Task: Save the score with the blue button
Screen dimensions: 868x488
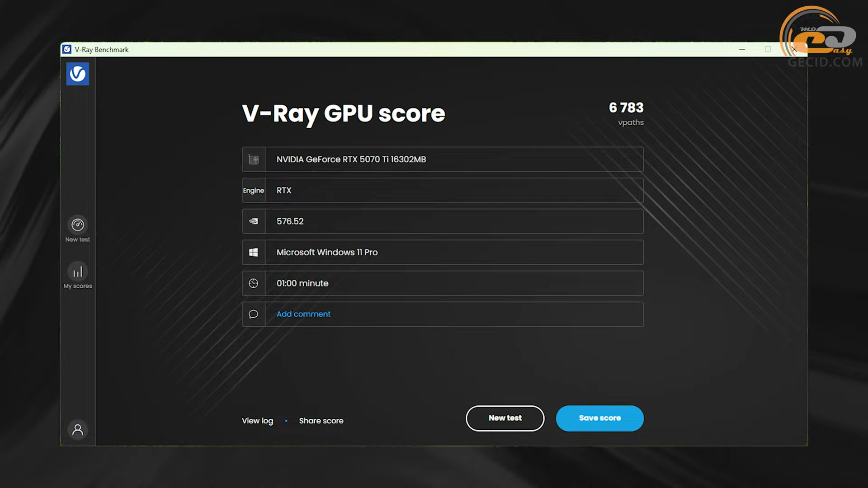Action: 600,418
